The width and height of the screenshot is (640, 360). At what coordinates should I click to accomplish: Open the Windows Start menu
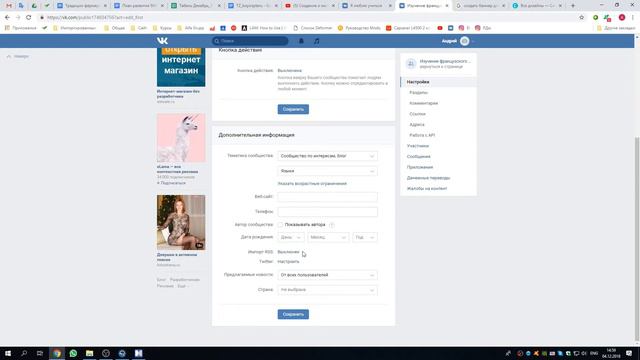pyautogui.click(x=8, y=353)
